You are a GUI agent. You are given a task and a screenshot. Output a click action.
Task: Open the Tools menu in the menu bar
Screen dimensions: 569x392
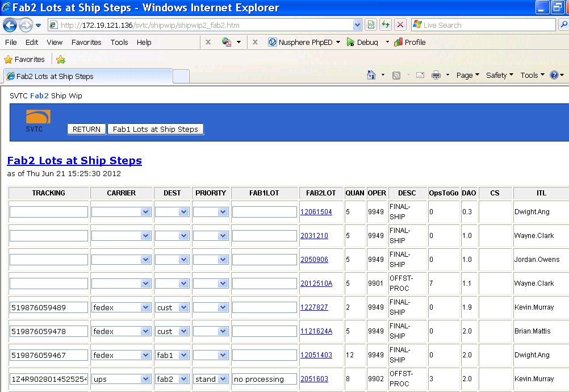point(119,42)
